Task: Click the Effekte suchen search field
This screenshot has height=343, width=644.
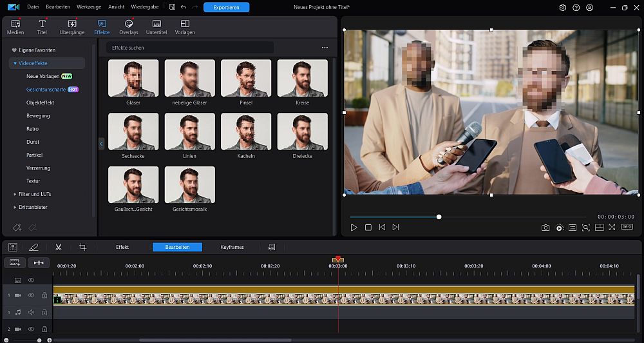Action: click(190, 48)
